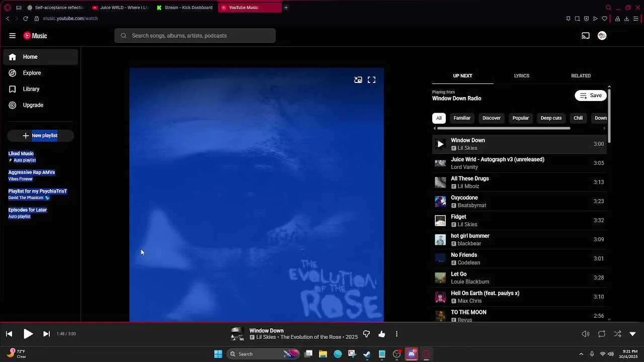Viewport: 644px width, 362px height.
Task: Open the Lil Skies artist link in player bar
Action: tap(266, 337)
